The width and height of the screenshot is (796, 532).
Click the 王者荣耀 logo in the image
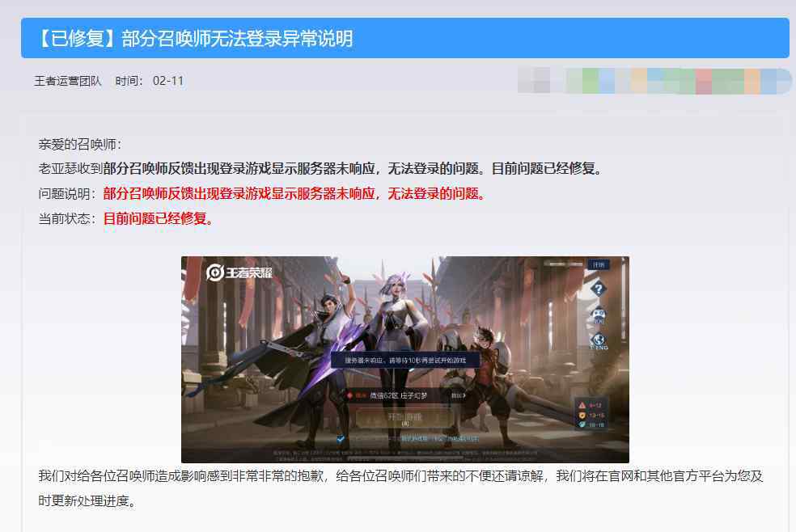click(x=239, y=272)
